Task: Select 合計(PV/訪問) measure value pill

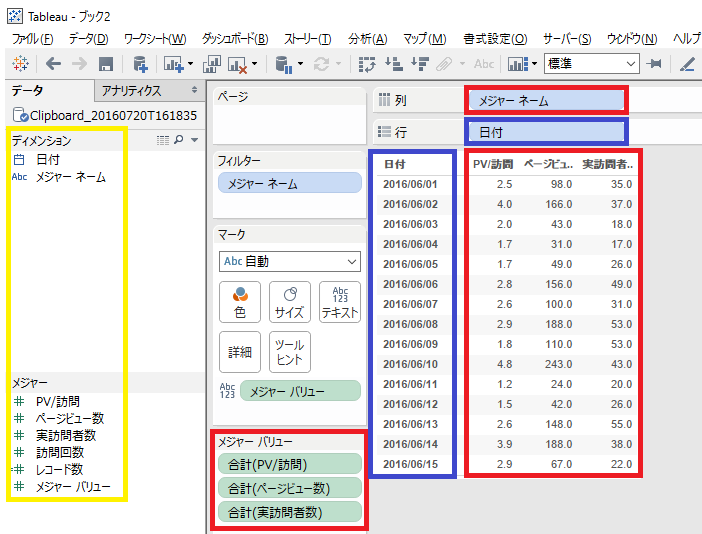Action: [x=290, y=464]
